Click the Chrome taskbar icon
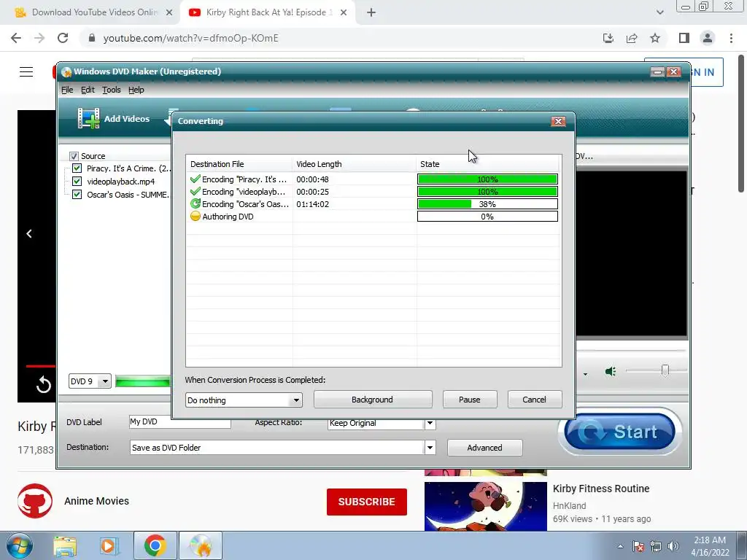Screen dimensions: 747x560 click(x=155, y=545)
